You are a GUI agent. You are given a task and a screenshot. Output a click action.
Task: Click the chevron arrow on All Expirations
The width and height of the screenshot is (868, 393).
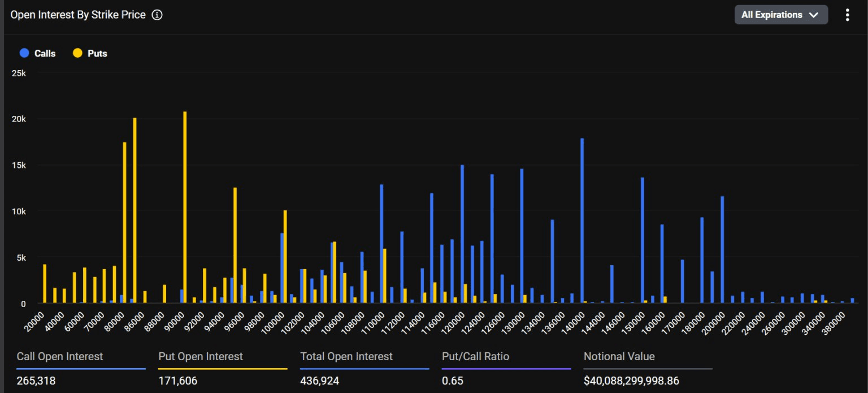[x=813, y=15]
